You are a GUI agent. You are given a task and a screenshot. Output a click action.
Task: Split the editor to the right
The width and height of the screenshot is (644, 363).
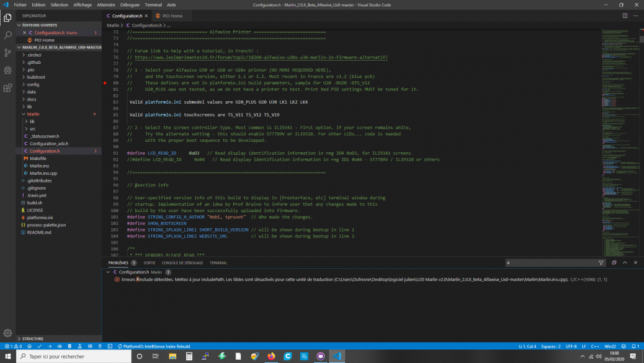(x=625, y=15)
